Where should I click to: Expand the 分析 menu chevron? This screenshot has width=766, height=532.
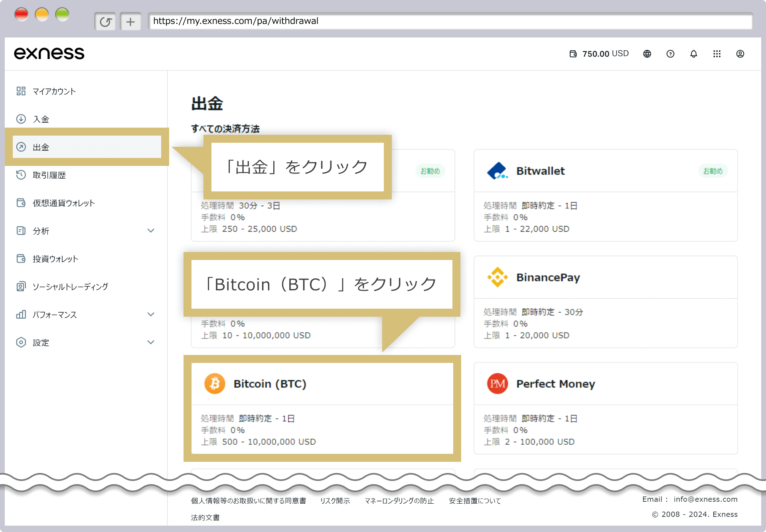coord(151,231)
